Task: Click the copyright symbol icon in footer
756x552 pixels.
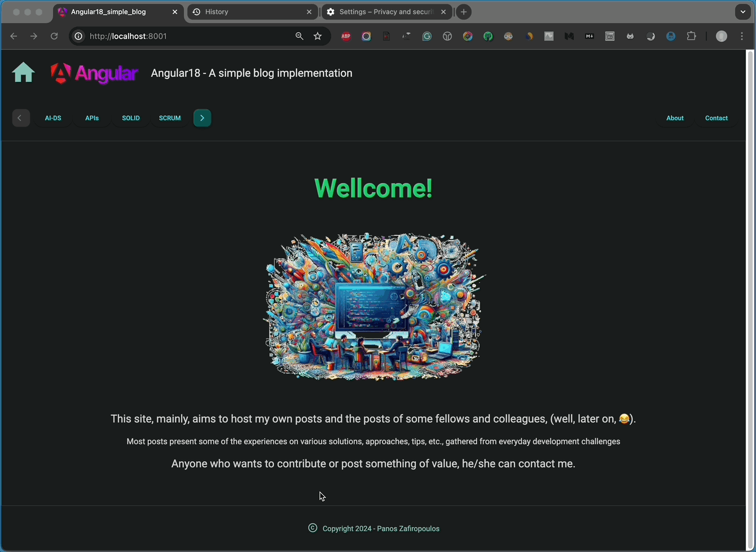Action: 313,528
